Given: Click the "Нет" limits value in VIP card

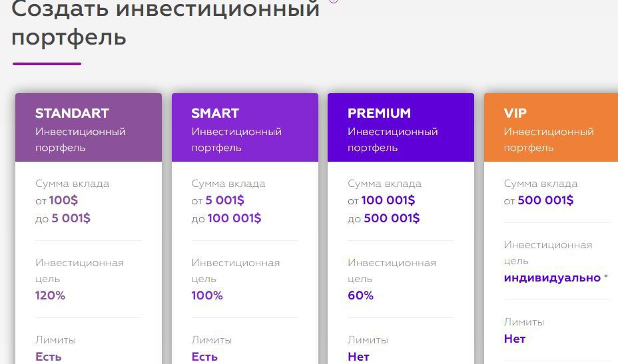Looking at the screenshot, I should [x=514, y=339].
